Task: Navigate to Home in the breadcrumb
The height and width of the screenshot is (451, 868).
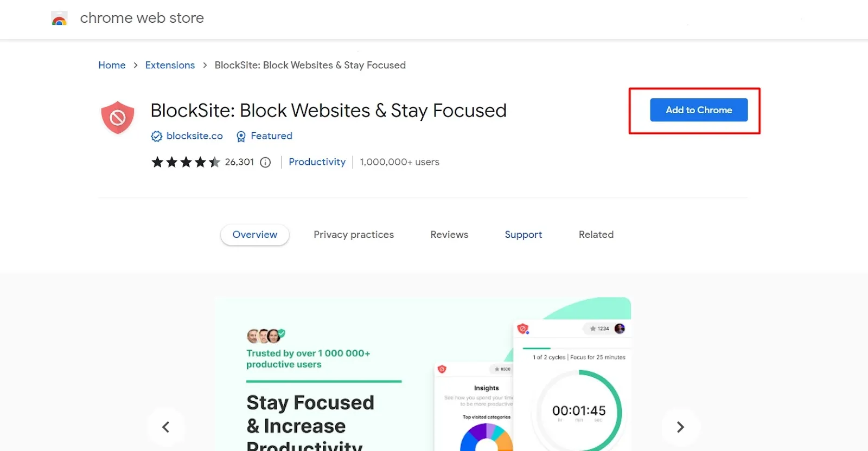Action: point(112,65)
